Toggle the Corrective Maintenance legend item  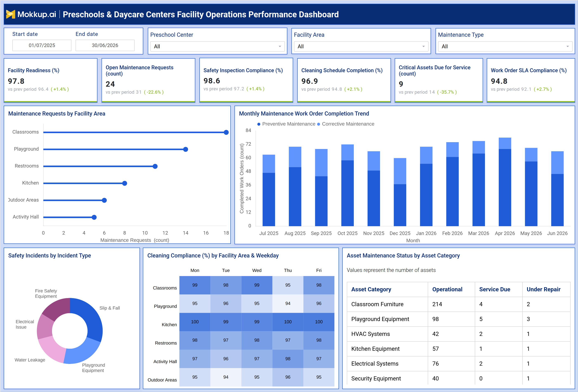(345, 124)
